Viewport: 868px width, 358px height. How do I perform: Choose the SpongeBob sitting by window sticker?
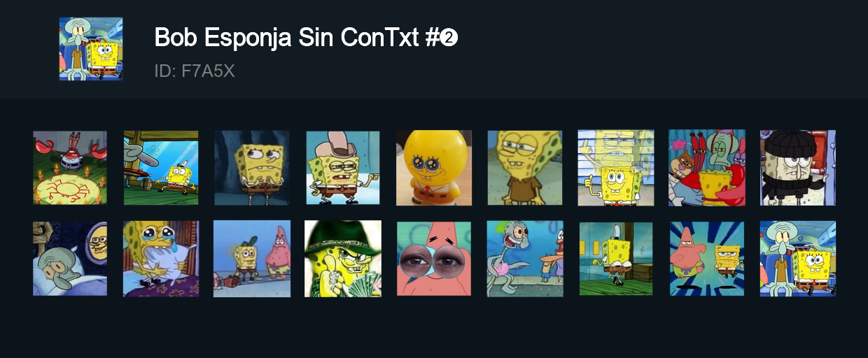tap(161, 168)
